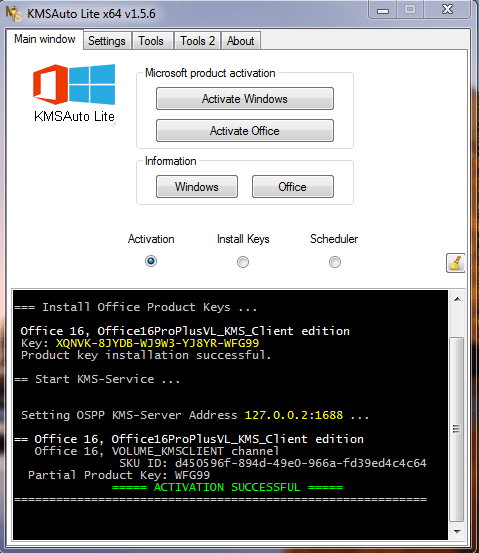Minimize the KMSAuto Lite window
Viewport: 479px width, 553px height.
[383, 10]
